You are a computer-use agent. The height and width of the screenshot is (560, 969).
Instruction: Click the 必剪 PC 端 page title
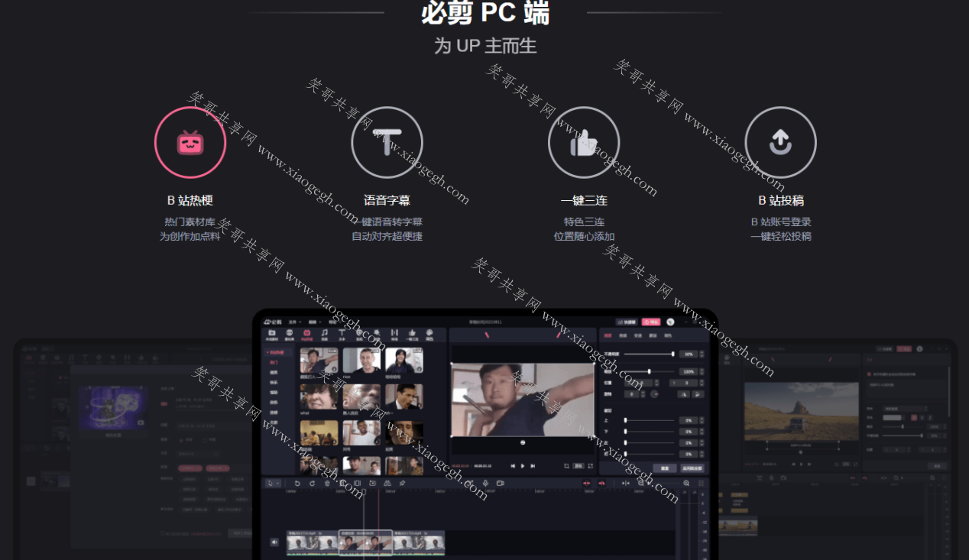[x=485, y=12]
